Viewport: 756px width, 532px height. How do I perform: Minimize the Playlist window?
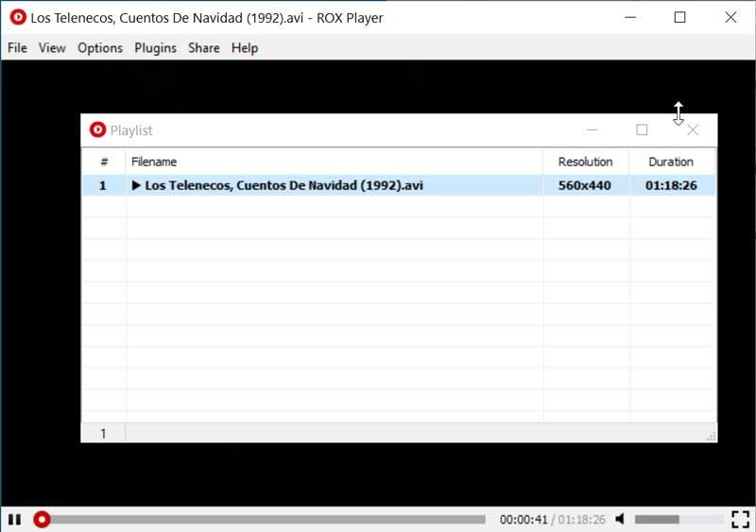click(593, 129)
